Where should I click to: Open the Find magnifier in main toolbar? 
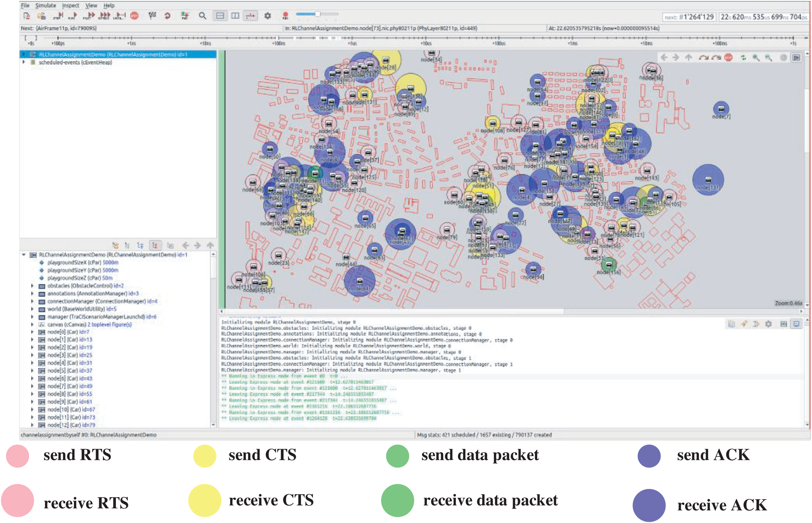(x=202, y=16)
